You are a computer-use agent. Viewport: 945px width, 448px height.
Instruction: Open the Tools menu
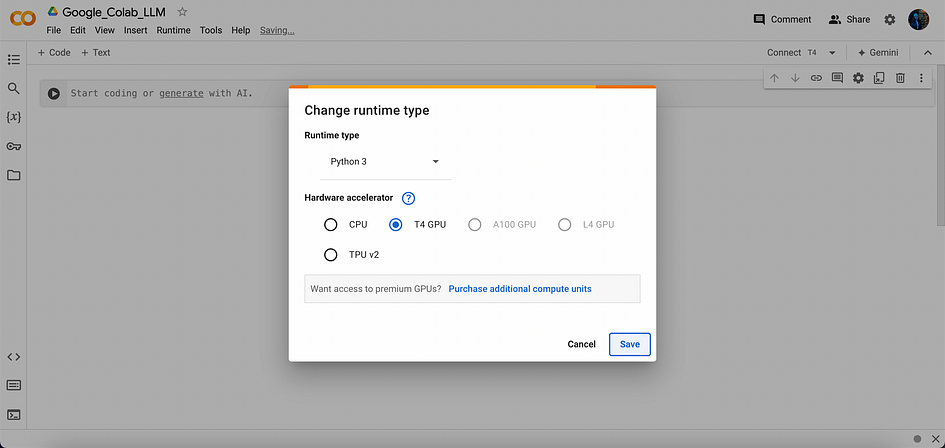point(211,30)
